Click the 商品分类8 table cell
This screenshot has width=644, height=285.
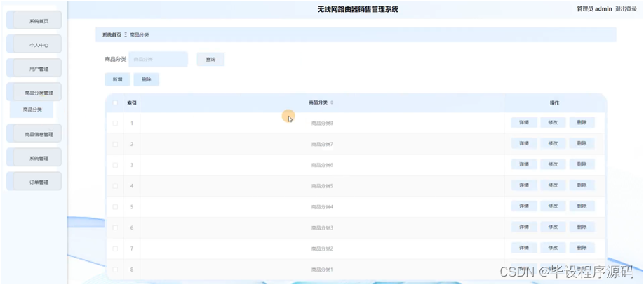coord(322,123)
